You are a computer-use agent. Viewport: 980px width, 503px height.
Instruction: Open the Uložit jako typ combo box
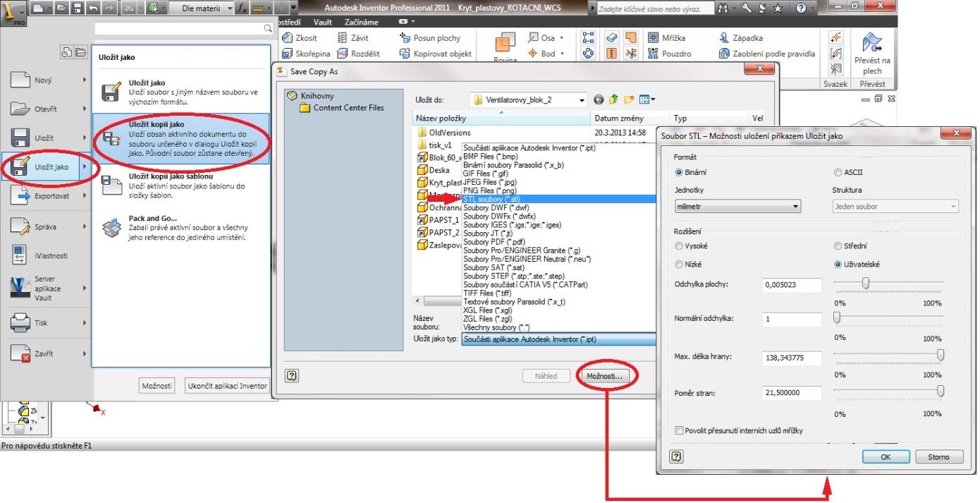[558, 339]
